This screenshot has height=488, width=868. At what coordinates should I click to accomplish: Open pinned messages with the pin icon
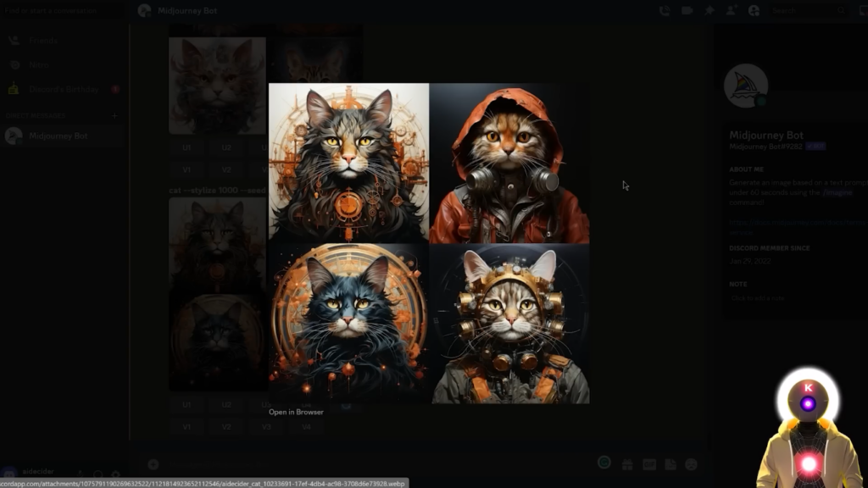click(709, 10)
